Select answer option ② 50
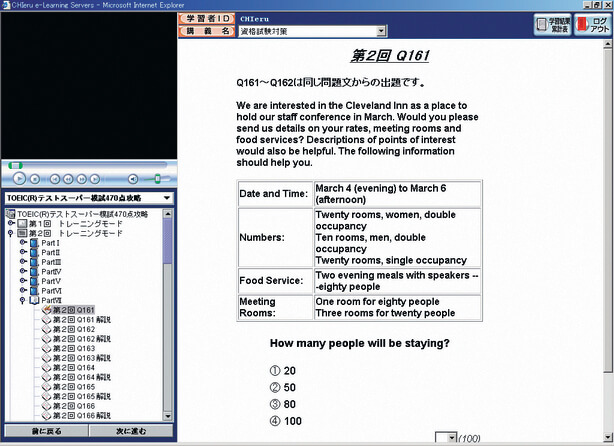The image size is (614, 446). [283, 388]
